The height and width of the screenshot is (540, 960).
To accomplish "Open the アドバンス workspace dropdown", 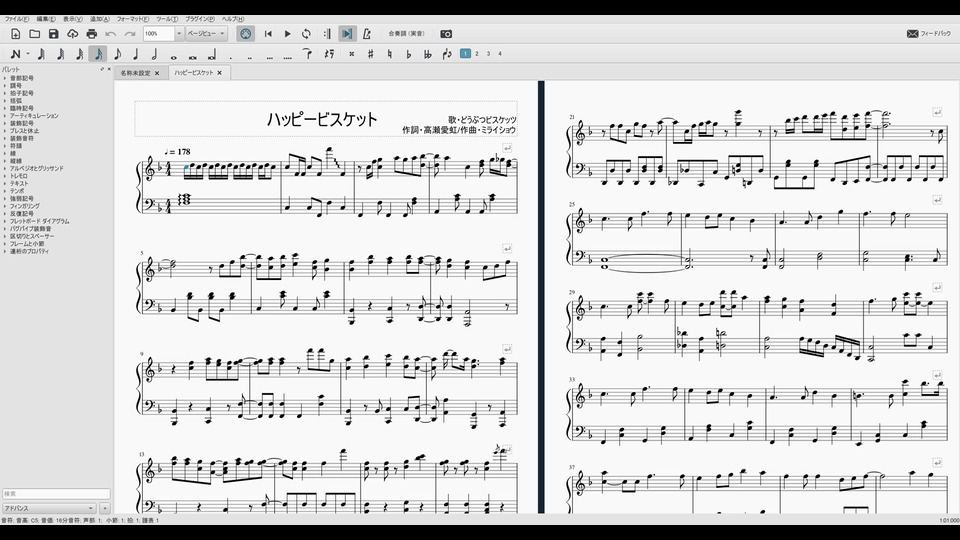I will point(49,508).
